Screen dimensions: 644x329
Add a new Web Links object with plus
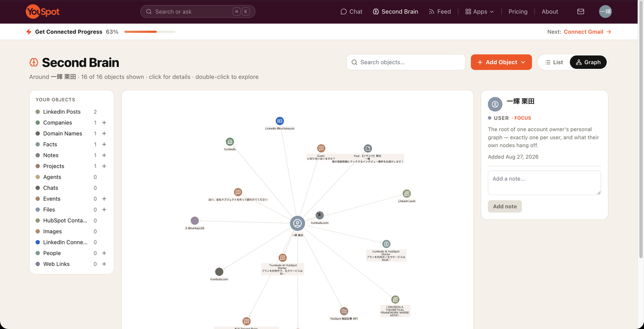pyautogui.click(x=104, y=264)
